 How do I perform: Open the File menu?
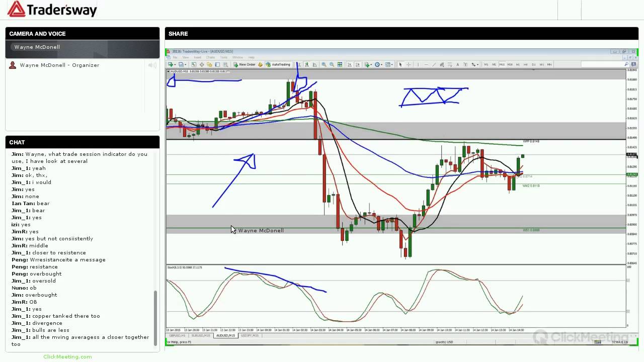[175, 57]
